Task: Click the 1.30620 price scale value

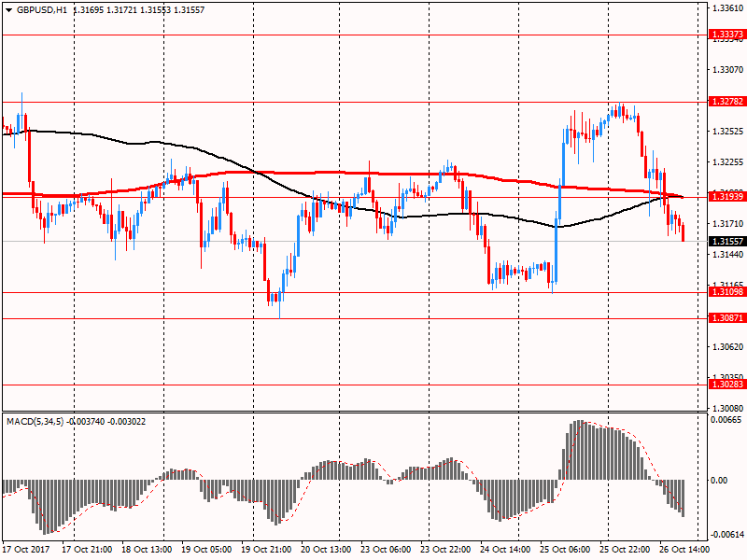Action: coord(727,346)
